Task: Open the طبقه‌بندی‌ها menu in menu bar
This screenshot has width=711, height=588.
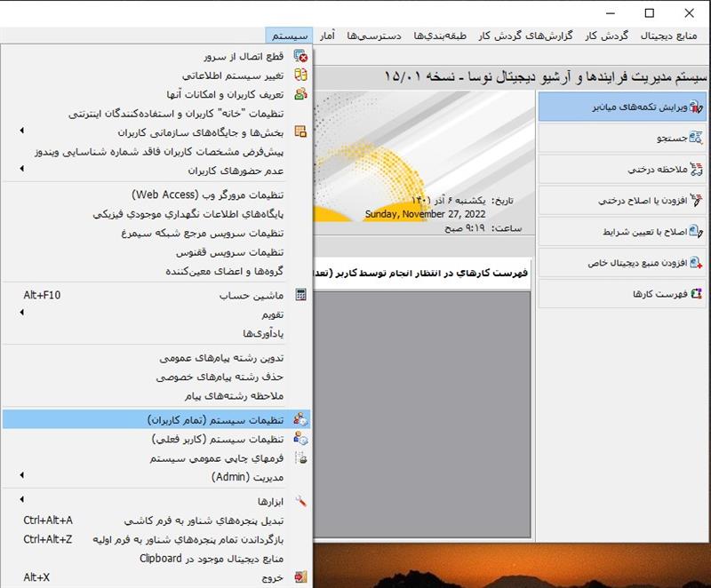Action: point(448,36)
